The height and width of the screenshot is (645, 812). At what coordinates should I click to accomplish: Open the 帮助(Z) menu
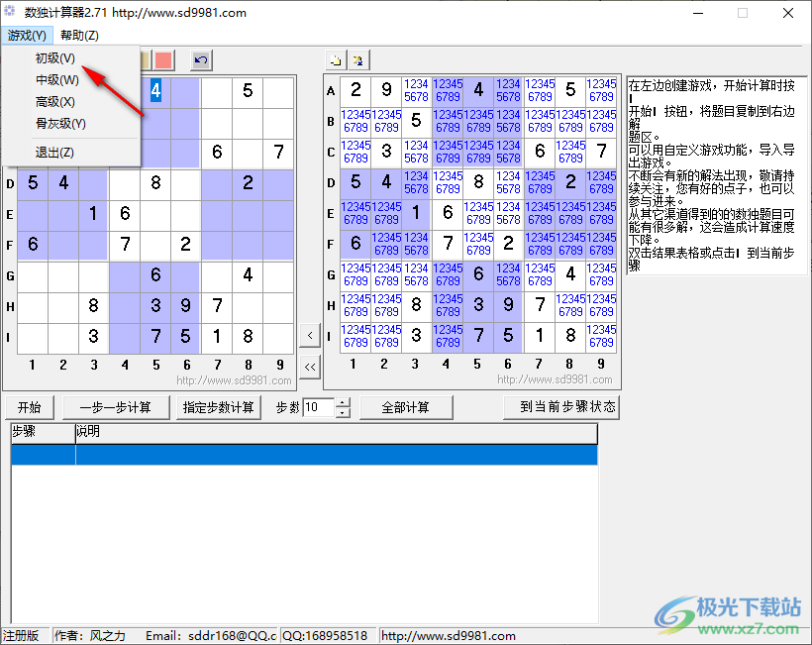[79, 36]
